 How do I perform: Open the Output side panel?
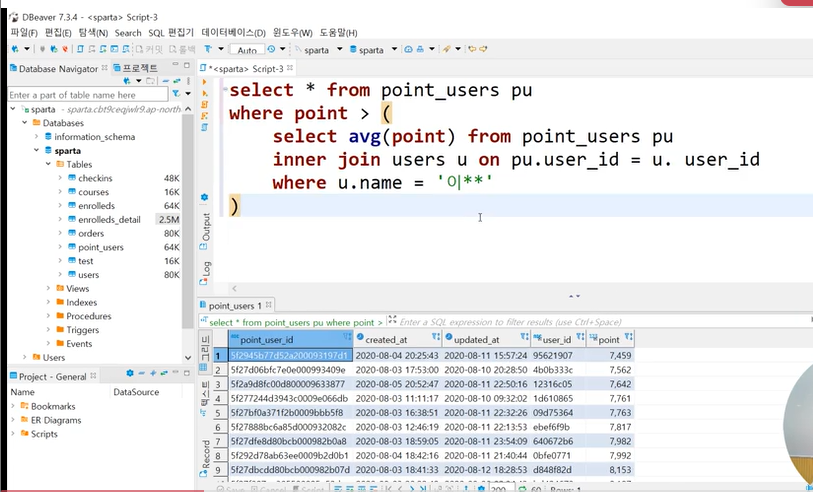point(205,231)
